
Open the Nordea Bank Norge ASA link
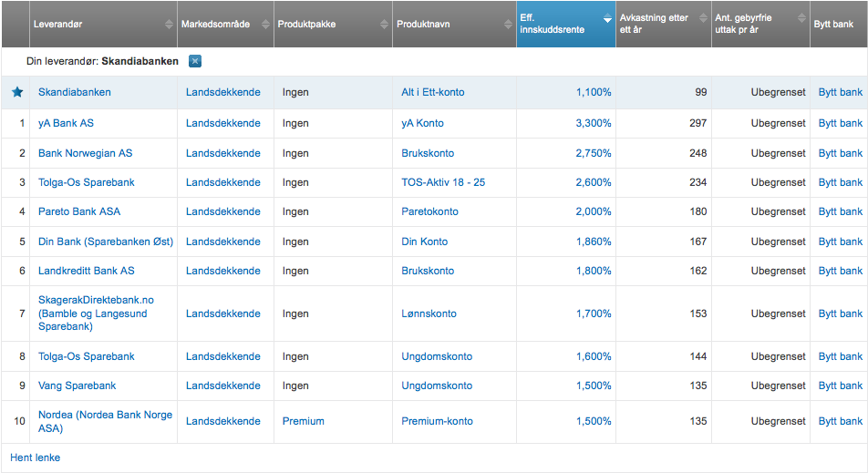click(105, 422)
